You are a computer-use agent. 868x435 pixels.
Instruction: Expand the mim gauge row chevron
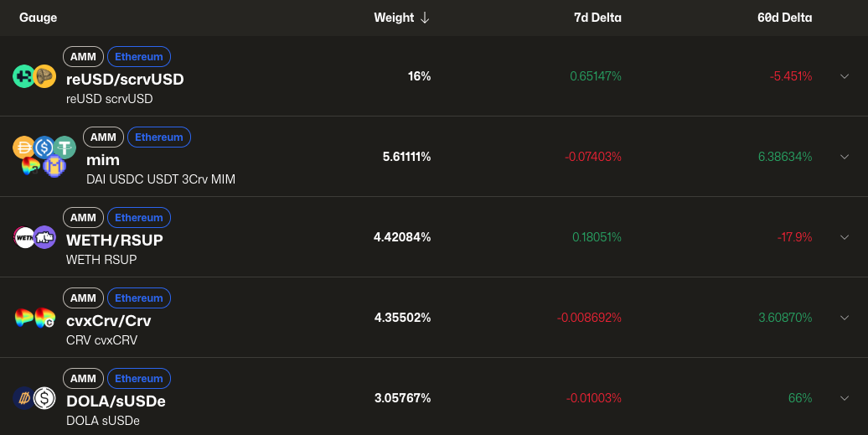[845, 157]
